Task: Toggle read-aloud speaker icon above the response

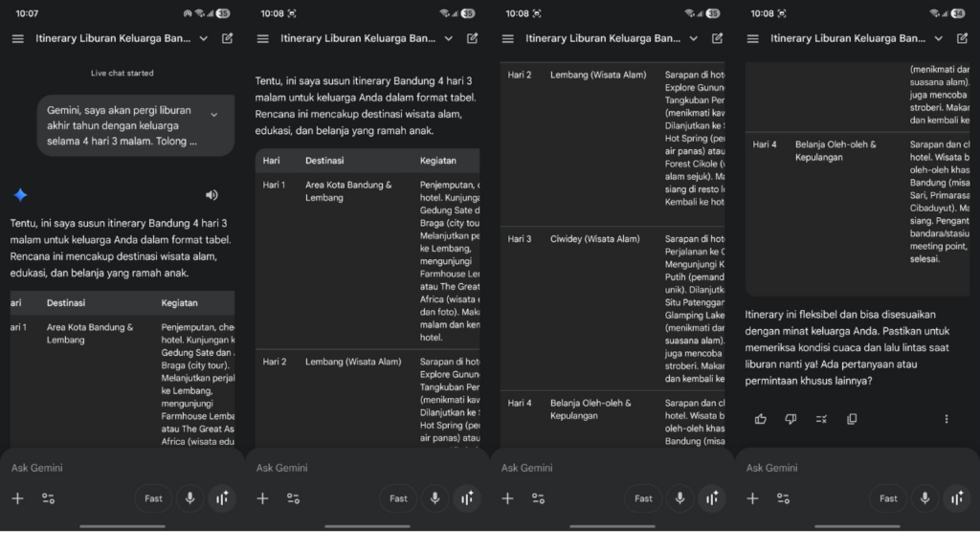Action: coord(212,195)
